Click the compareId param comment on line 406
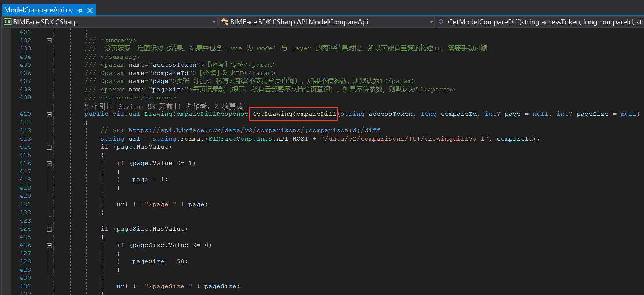644x295 pixels. pos(180,73)
